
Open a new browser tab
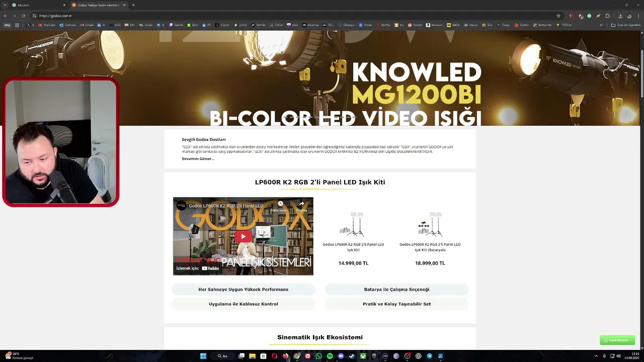point(133,5)
